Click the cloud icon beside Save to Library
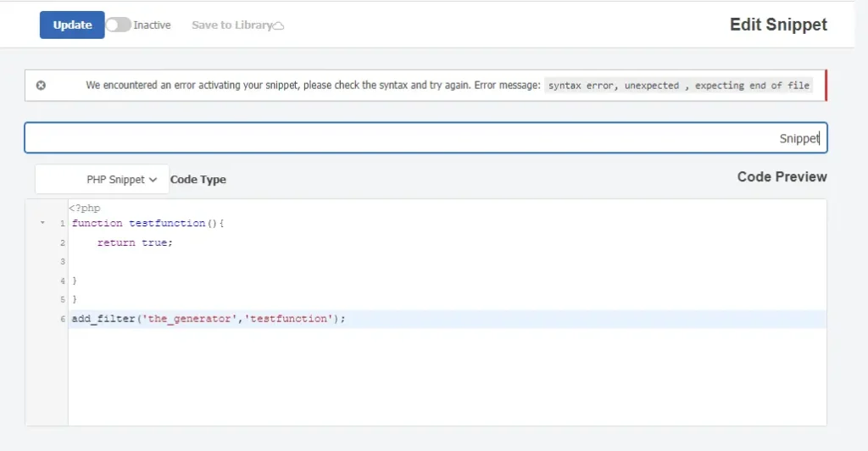 click(278, 26)
